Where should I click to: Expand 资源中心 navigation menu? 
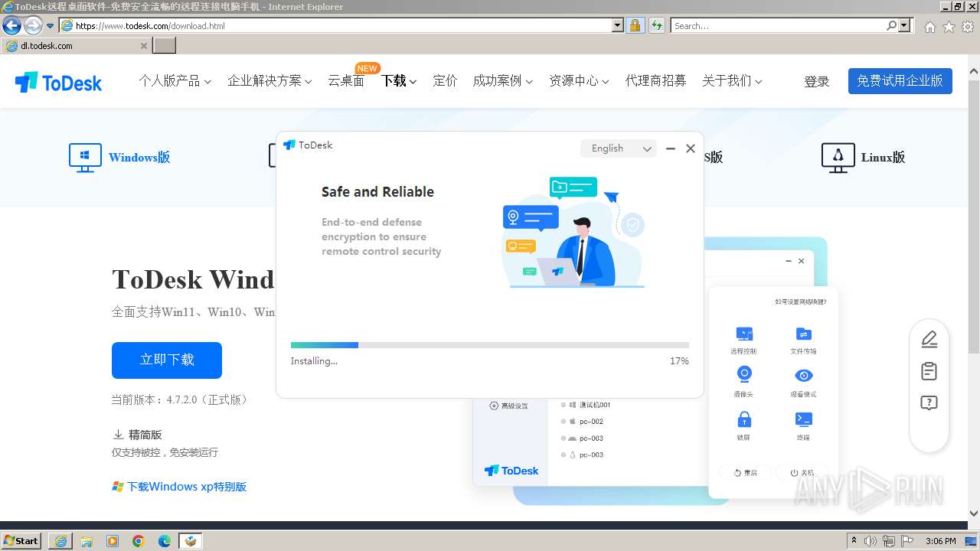click(579, 80)
